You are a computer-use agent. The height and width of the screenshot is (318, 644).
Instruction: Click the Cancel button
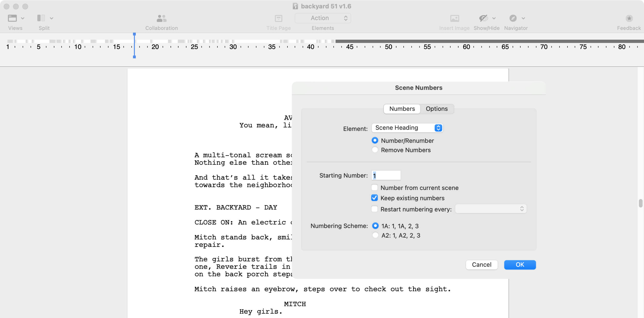tap(481, 265)
